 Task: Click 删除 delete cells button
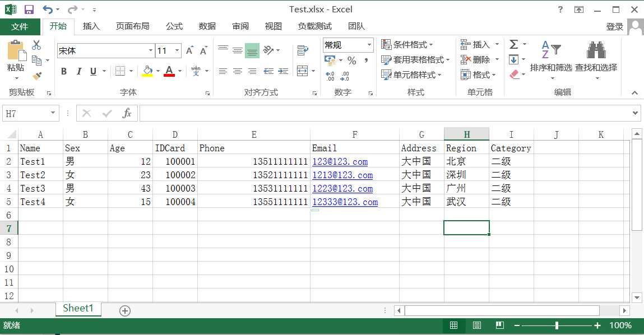(x=480, y=60)
